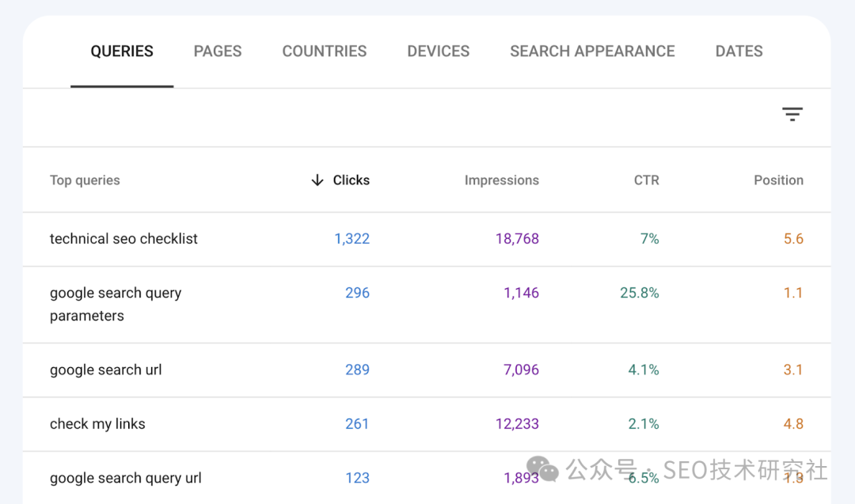Switch to the Dates tab
The image size is (855, 504).
tap(739, 51)
